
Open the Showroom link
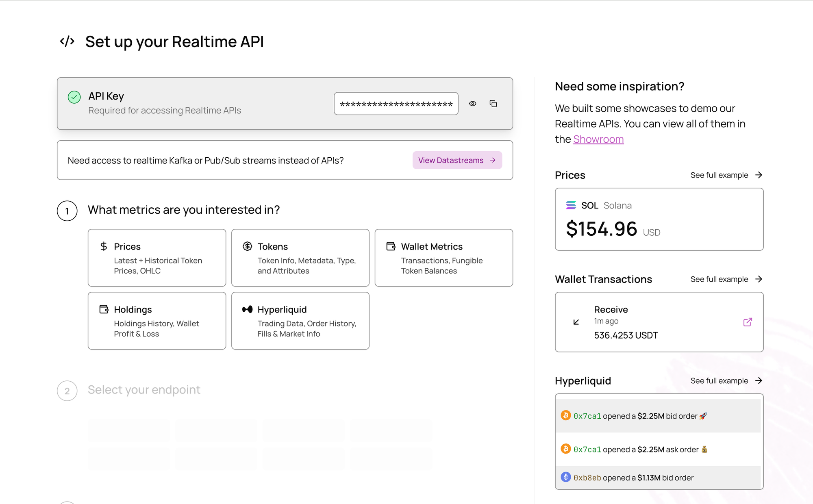(x=598, y=139)
